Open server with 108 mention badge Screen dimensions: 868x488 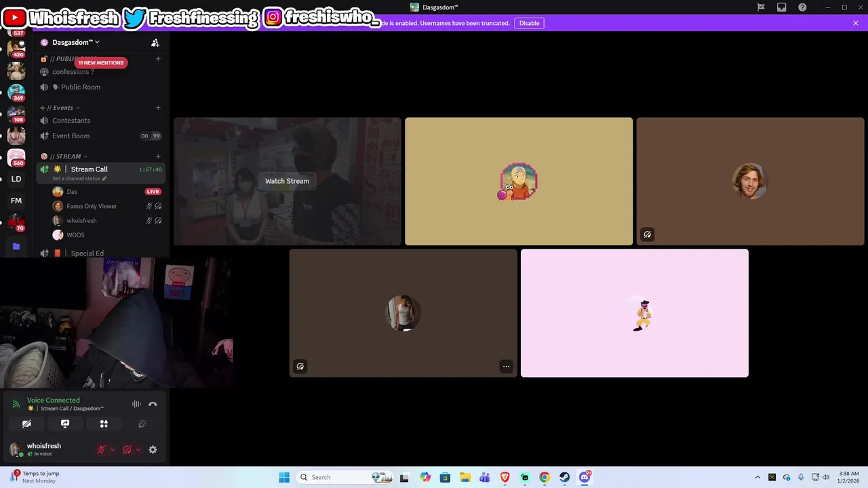16,114
